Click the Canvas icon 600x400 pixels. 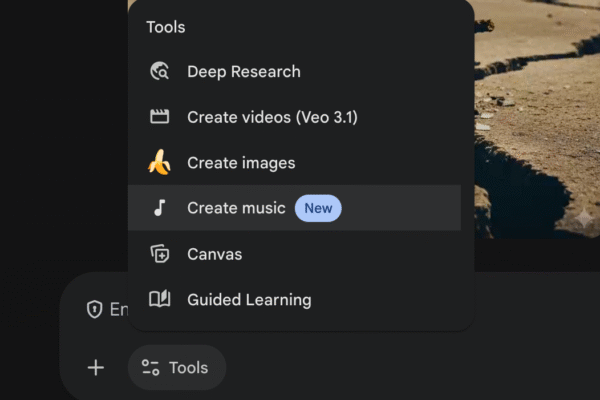(x=160, y=254)
